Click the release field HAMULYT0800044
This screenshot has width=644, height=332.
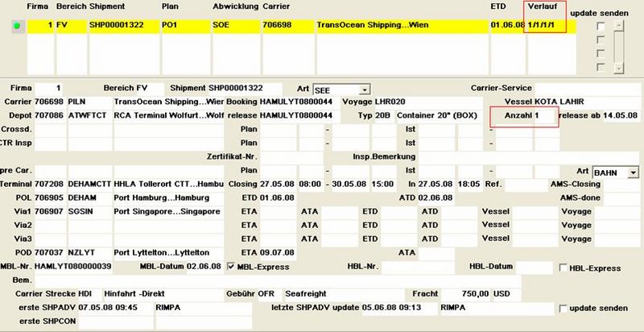click(300, 115)
